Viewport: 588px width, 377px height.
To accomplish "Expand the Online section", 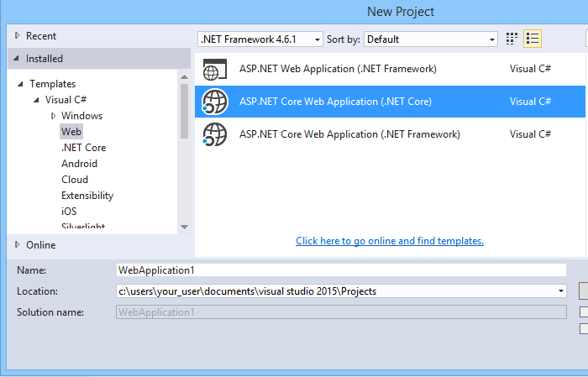I will pyautogui.click(x=17, y=245).
